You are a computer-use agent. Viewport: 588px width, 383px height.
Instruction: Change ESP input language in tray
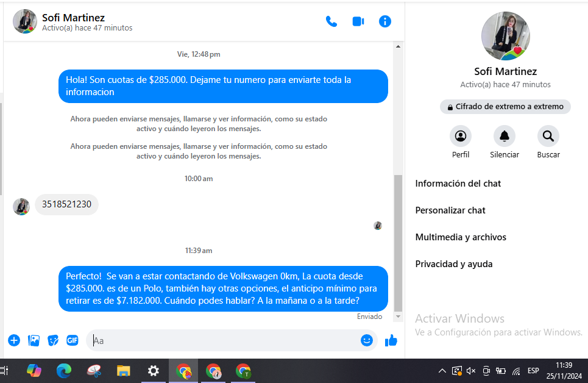click(x=533, y=371)
